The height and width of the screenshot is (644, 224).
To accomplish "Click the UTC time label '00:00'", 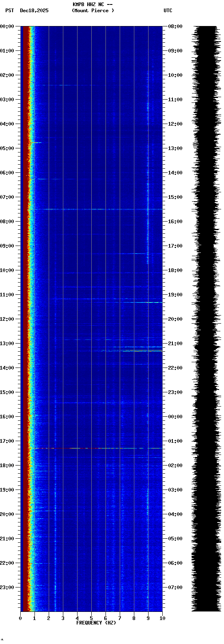I will 175,417.
